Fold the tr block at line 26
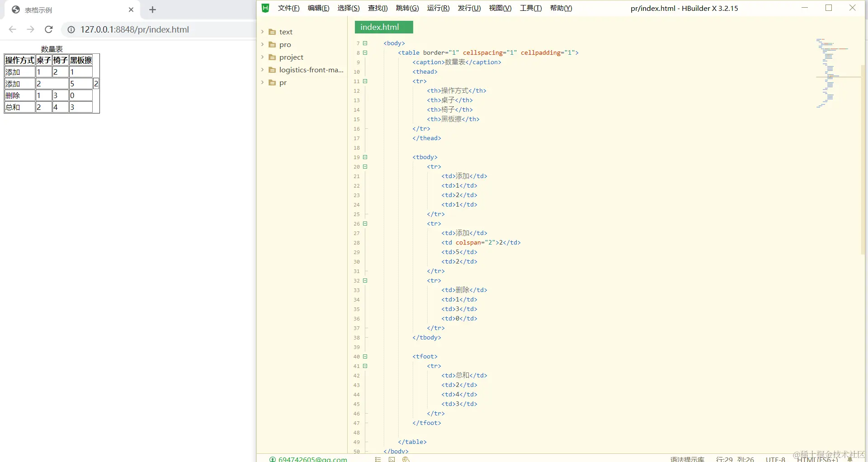868x462 pixels. 365,224
